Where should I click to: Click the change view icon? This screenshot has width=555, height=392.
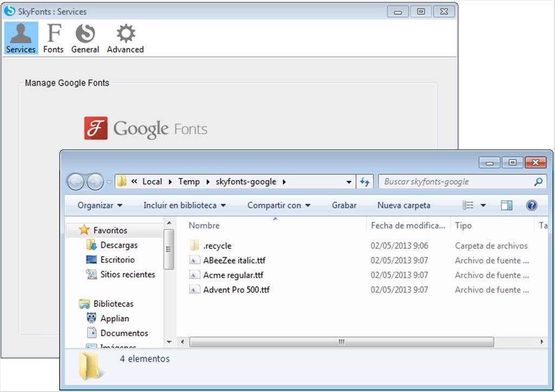click(x=468, y=205)
